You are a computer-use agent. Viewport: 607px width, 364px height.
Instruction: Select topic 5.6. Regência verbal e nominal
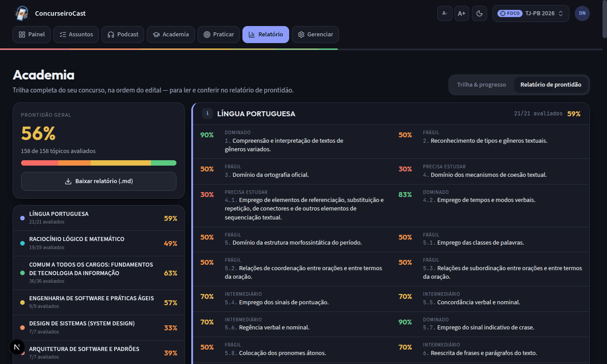click(292, 324)
